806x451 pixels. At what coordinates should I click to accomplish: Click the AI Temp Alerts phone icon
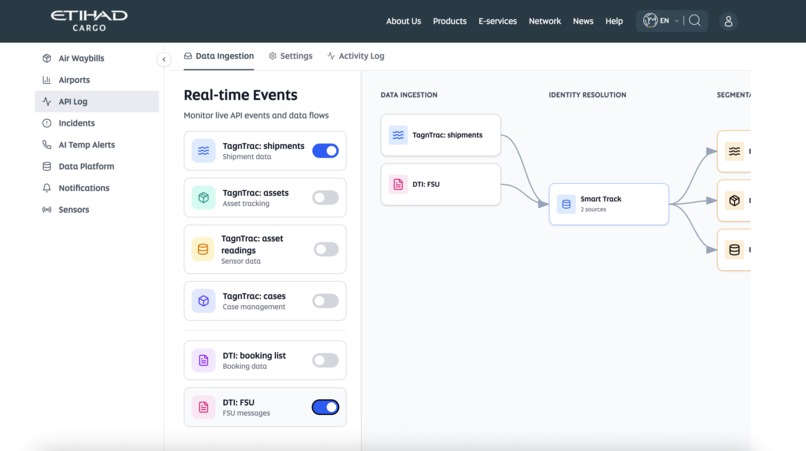(x=47, y=145)
